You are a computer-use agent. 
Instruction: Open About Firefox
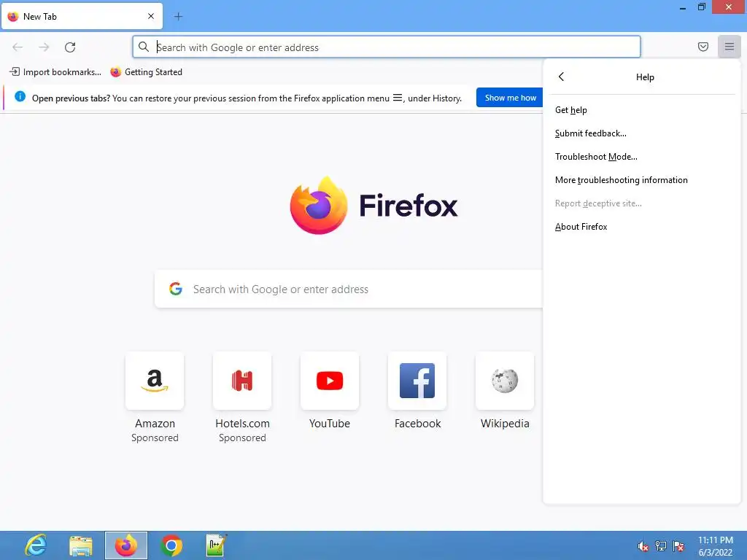642,227
